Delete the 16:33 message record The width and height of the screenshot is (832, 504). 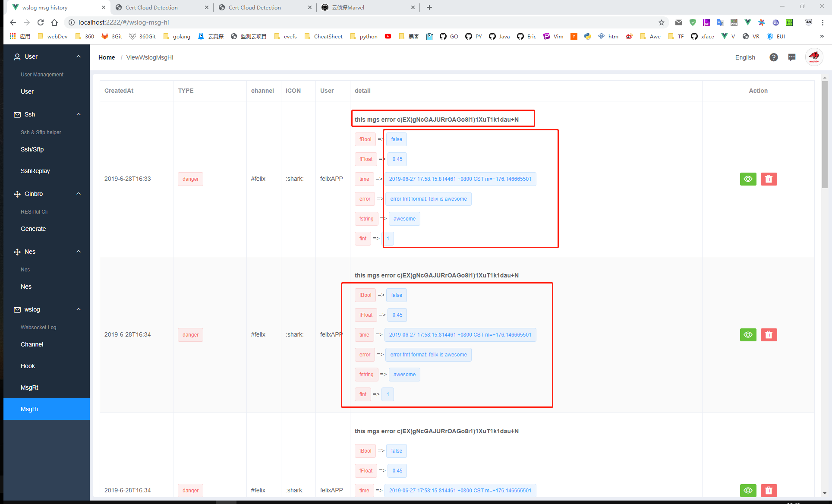[769, 179]
